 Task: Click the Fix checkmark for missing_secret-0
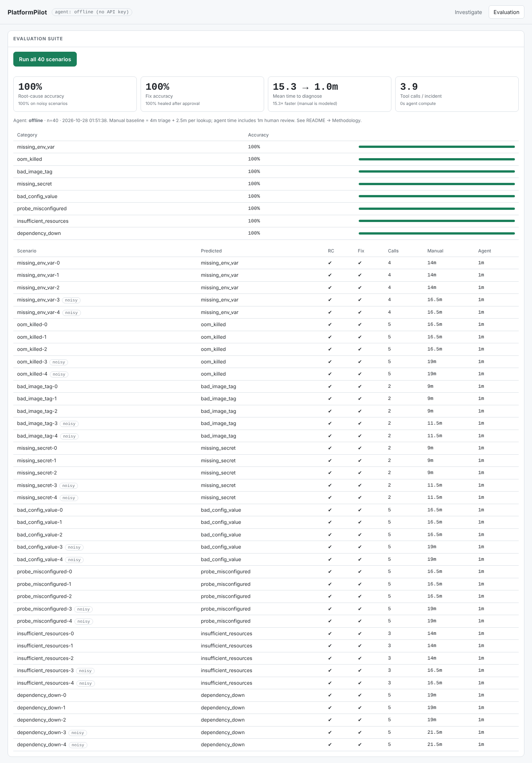click(x=360, y=448)
